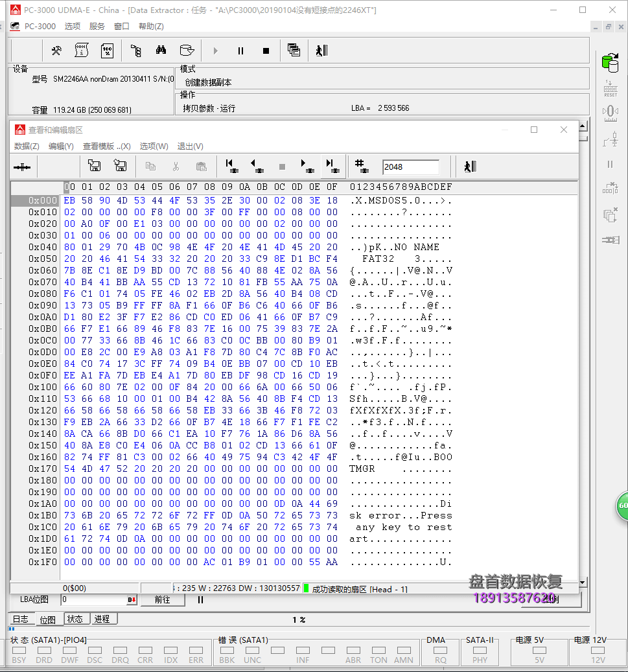
Task: Click the cascading windows icon
Action: [x=294, y=51]
